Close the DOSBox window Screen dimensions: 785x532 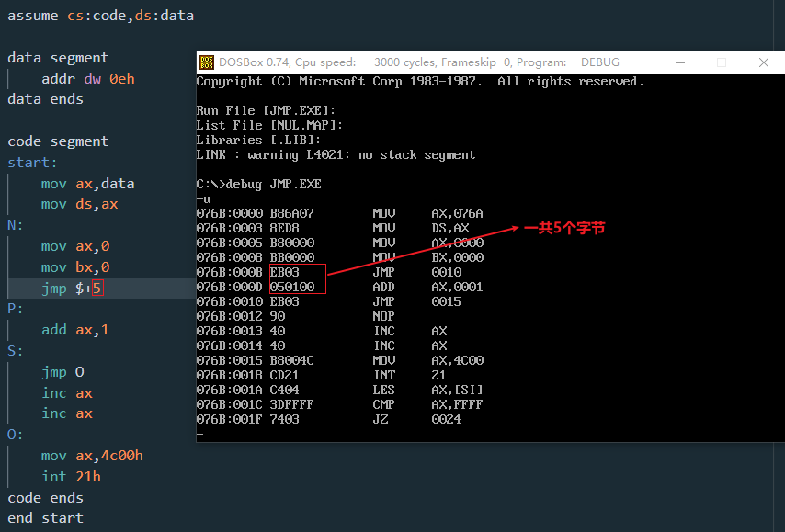pos(764,62)
